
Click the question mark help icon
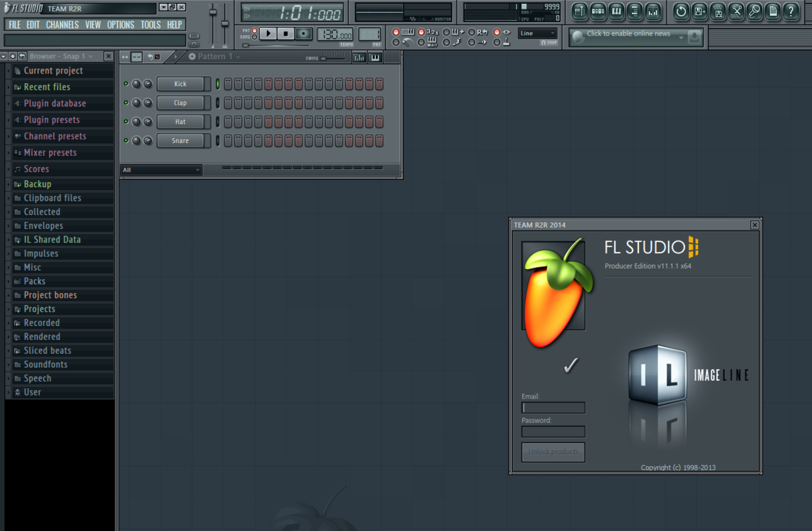click(791, 11)
